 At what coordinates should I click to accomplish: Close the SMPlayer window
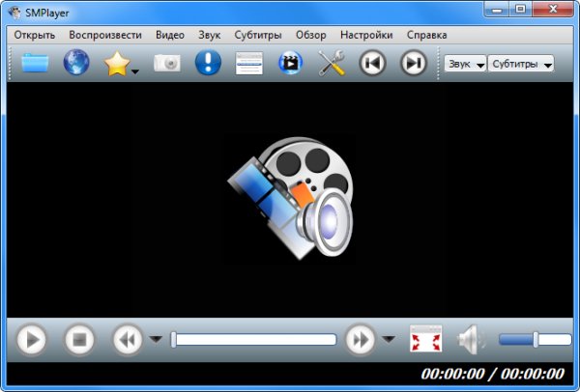(553, 10)
